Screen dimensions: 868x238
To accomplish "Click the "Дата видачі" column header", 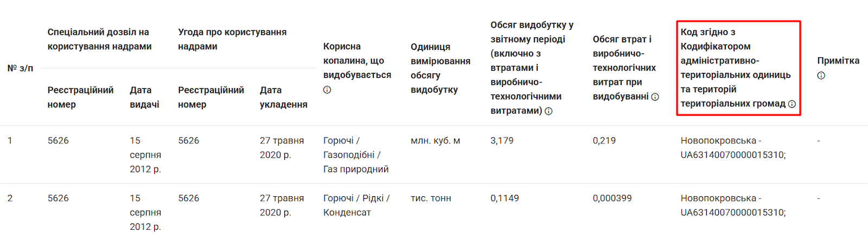I will click(144, 97).
